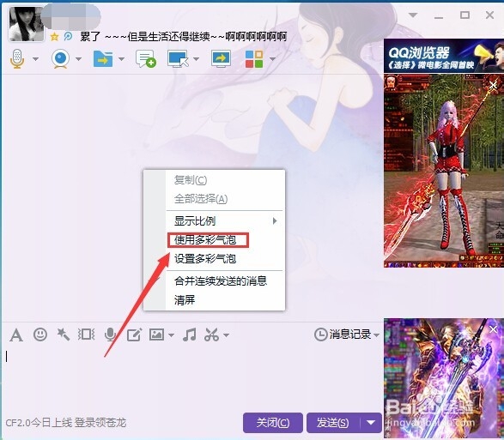The image size is (504, 440).
Task: Open the magic emoticon wand icon
Action: pyautogui.click(x=63, y=335)
